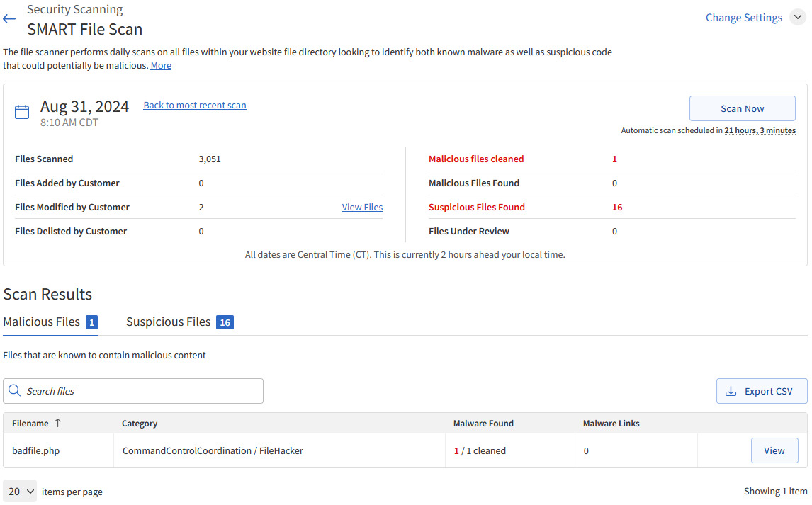Go back to most recent scan

(x=195, y=106)
